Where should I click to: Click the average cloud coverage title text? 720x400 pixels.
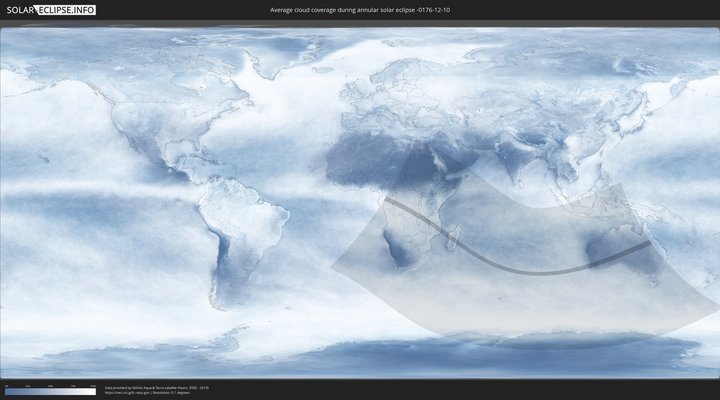point(360,10)
